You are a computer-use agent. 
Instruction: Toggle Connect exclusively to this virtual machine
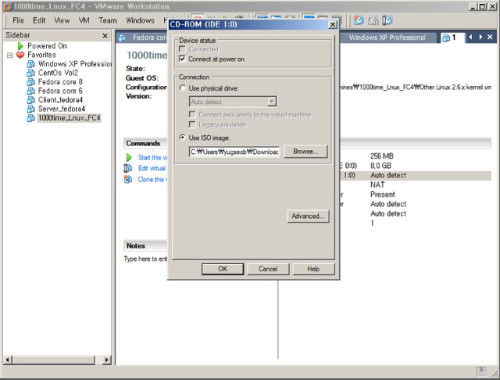(x=192, y=114)
